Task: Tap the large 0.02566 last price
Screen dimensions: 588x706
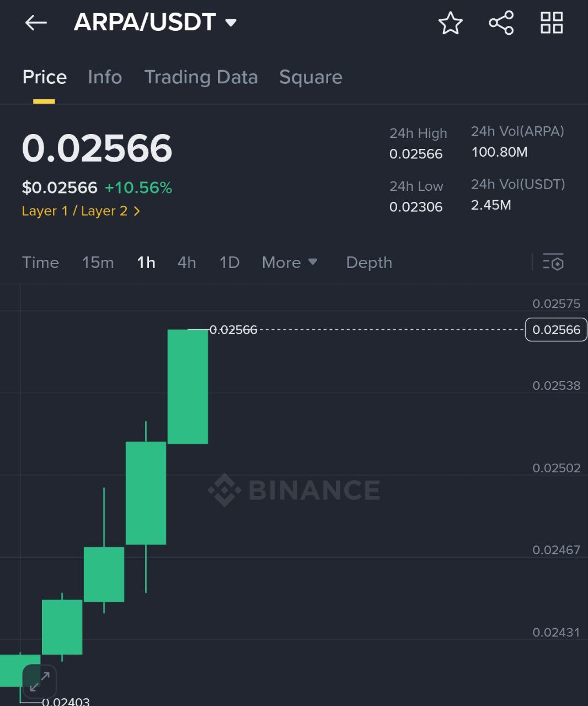Action: pos(97,148)
